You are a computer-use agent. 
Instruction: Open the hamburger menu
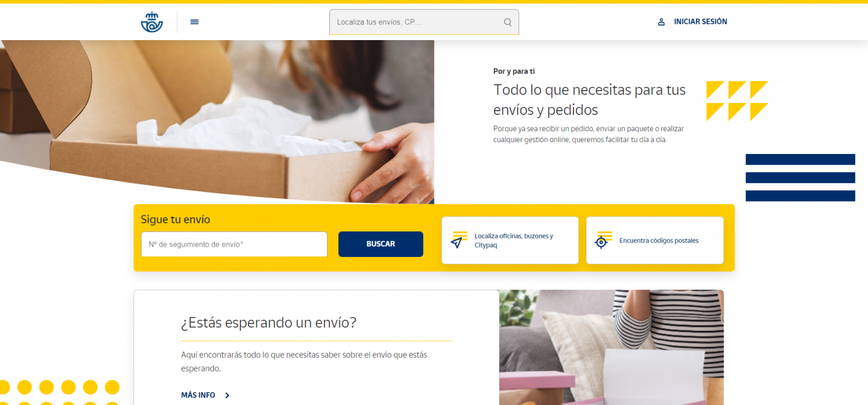pos(195,22)
